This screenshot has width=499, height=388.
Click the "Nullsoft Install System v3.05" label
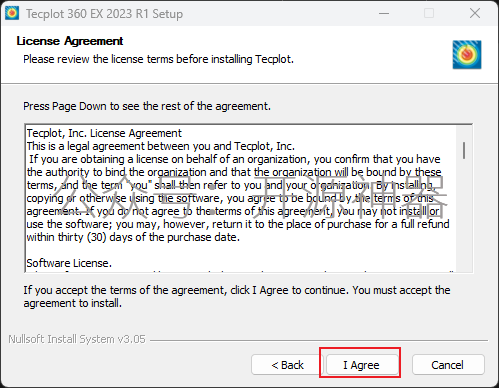point(77,339)
